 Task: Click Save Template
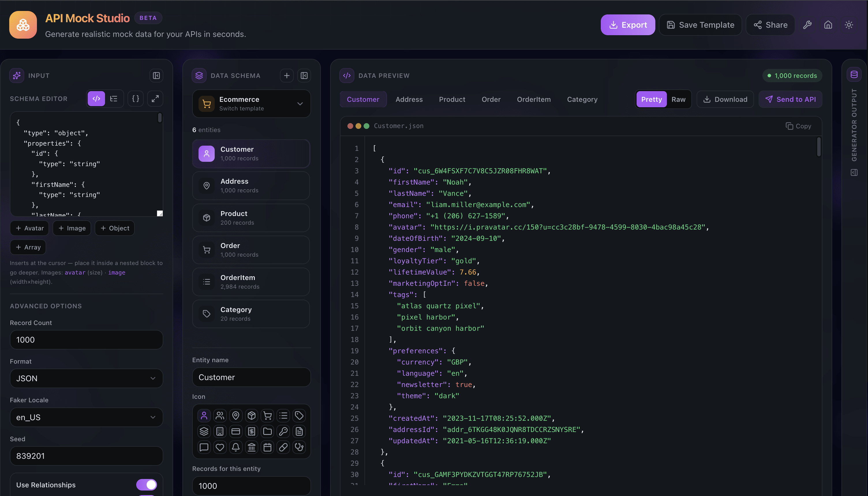(700, 25)
